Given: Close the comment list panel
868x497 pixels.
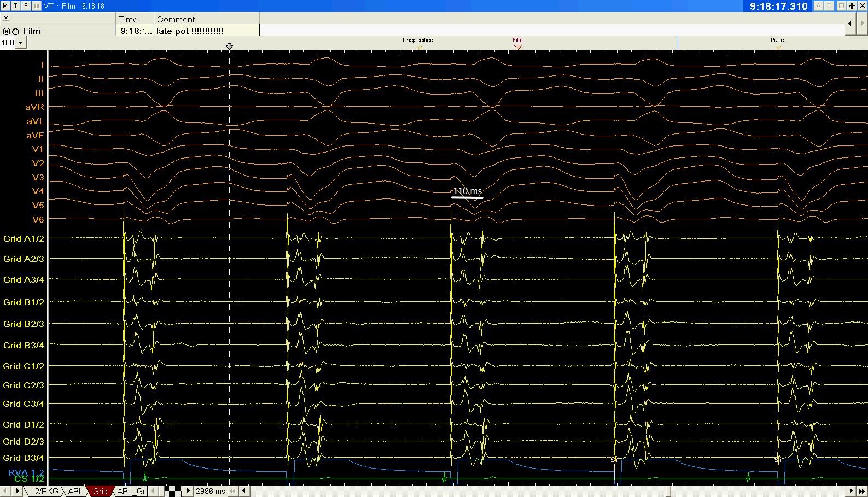Looking at the screenshot, I should [6, 17].
